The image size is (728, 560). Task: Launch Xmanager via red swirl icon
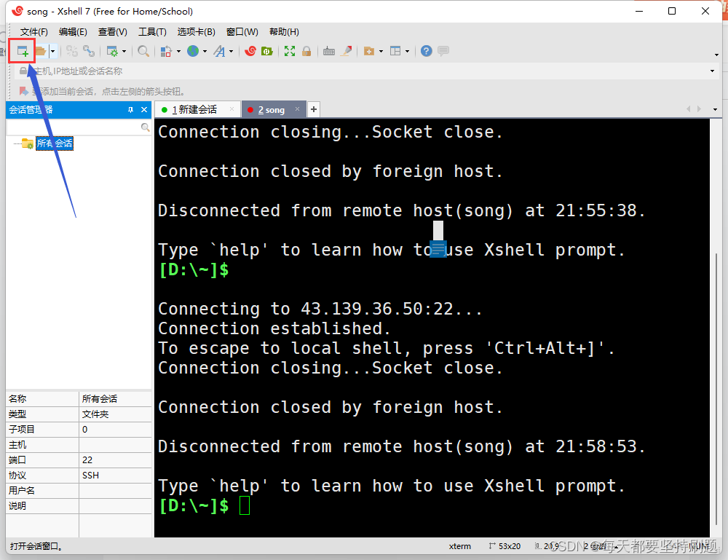(250, 51)
